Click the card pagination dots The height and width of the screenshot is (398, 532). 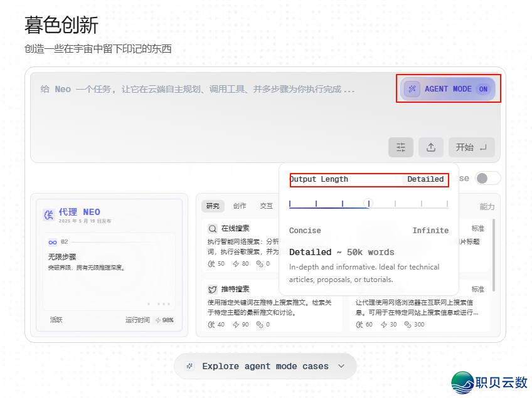(x=159, y=304)
